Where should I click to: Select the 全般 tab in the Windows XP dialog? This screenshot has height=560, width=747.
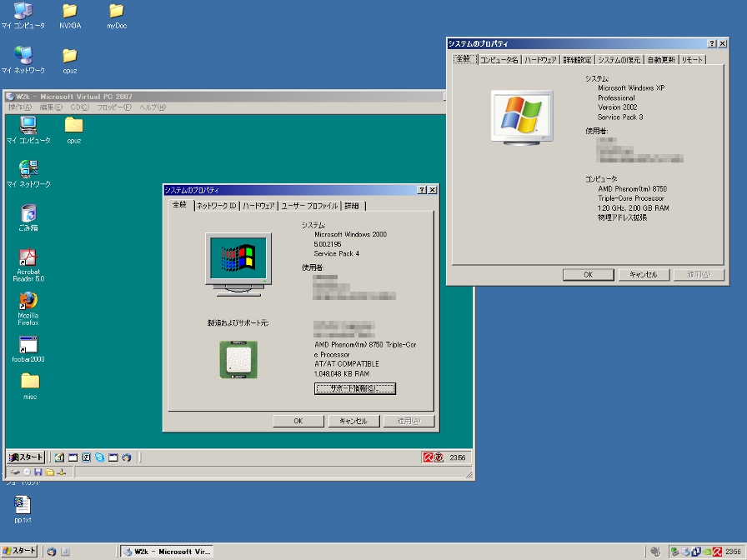click(464, 59)
